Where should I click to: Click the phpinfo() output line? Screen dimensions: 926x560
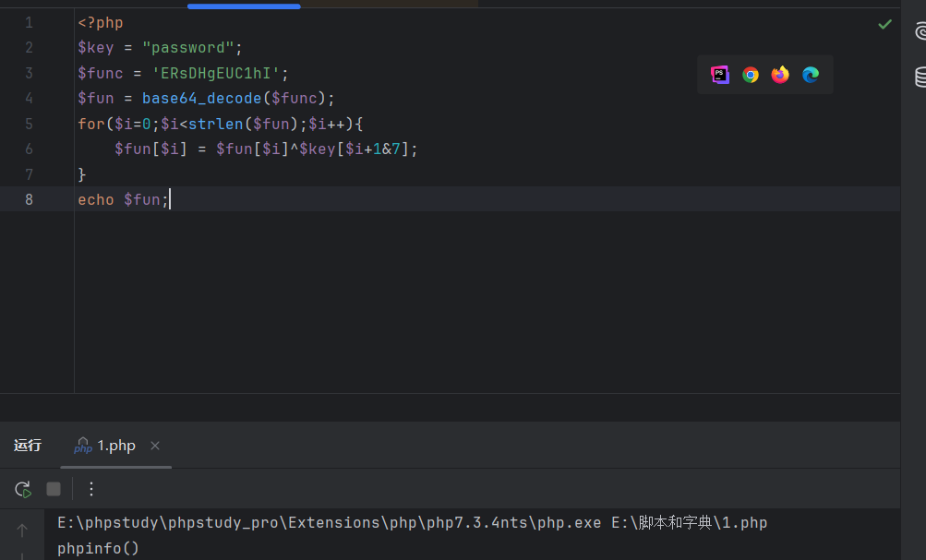[98, 548]
